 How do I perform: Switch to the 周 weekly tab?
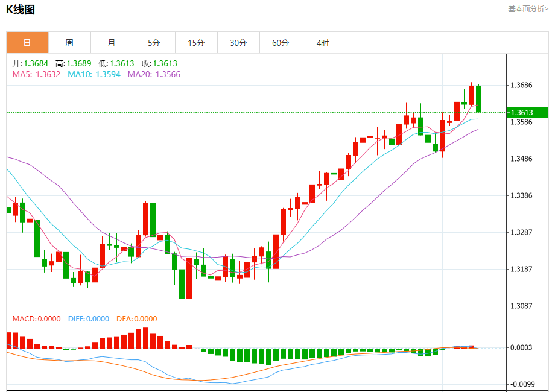coord(69,42)
